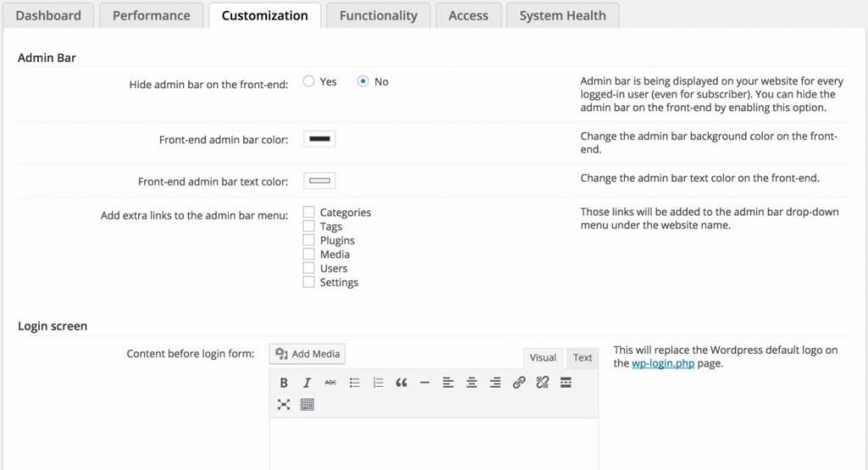The height and width of the screenshot is (470, 868).
Task: Click the strikethrough ABC icon
Action: point(331,383)
